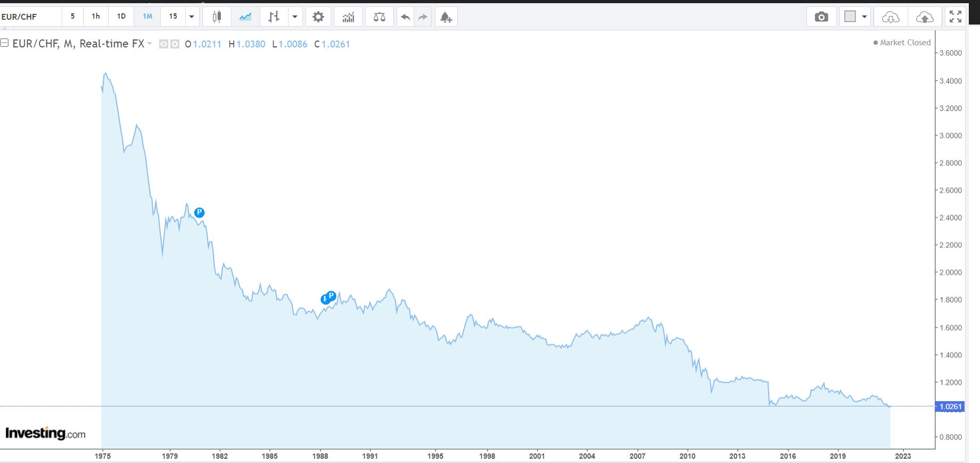Open the chart style dropdown arrow

pos(295,17)
